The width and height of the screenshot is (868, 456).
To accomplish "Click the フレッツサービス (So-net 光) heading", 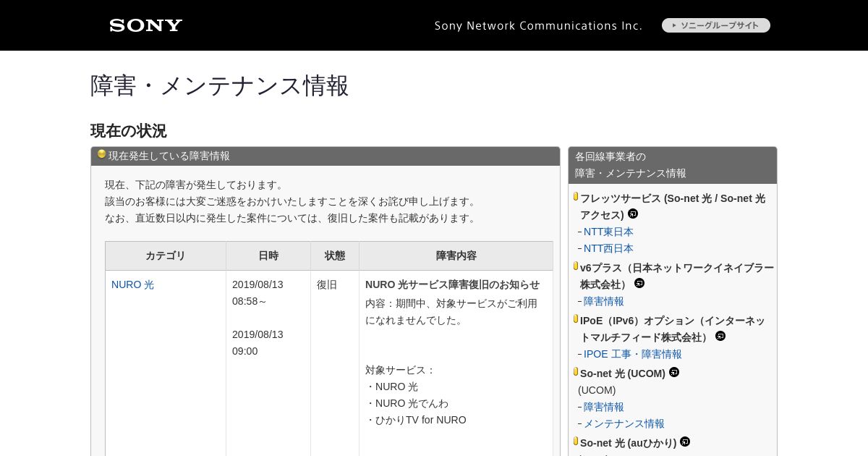I will 673,206.
